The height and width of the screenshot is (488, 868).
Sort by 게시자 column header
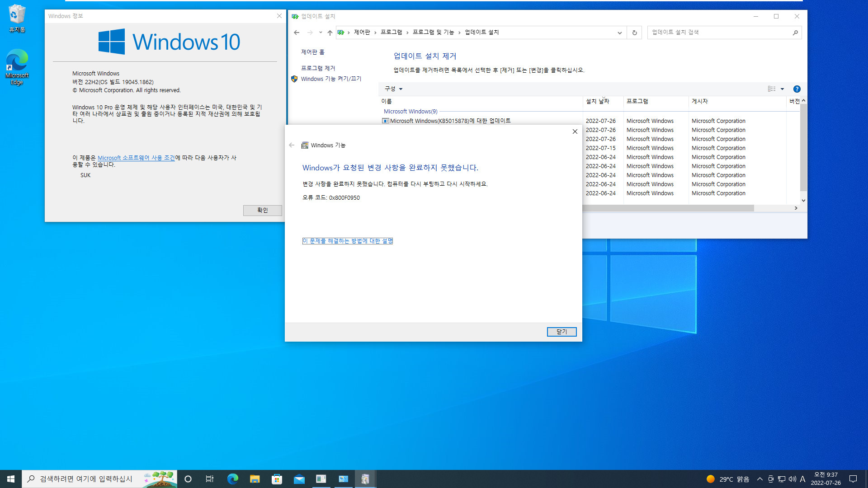[x=737, y=101]
